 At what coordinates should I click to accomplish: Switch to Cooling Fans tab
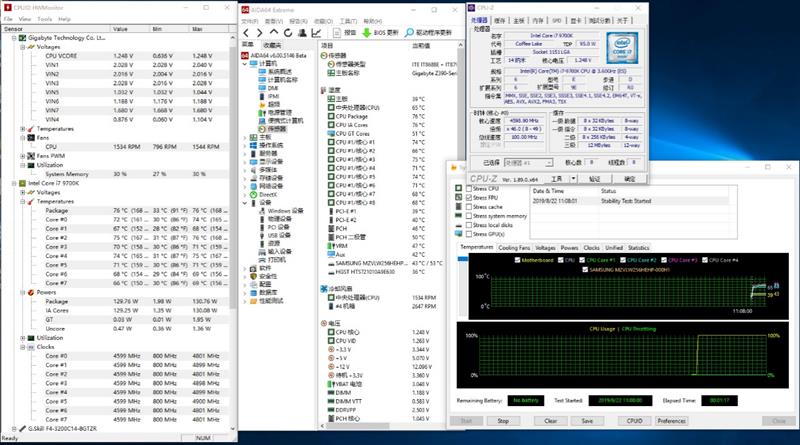[x=514, y=248]
